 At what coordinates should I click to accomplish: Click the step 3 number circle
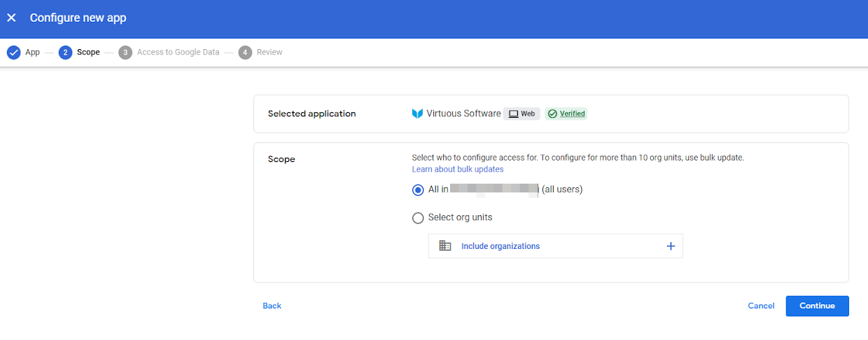pos(125,53)
